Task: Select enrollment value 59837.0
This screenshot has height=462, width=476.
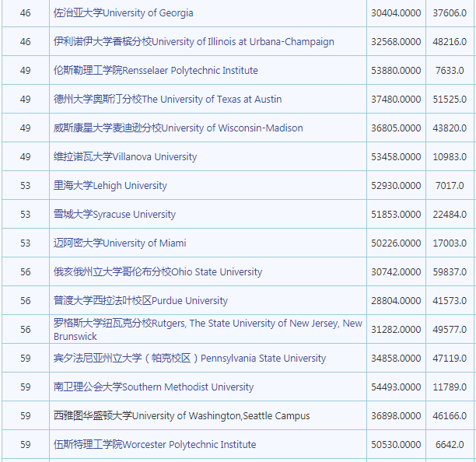Action: pyautogui.click(x=450, y=272)
